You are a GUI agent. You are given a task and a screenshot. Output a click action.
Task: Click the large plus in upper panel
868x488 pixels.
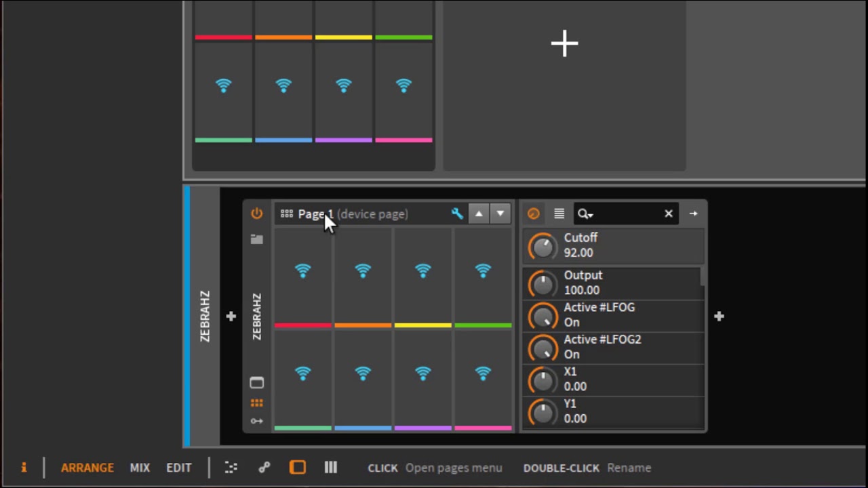pyautogui.click(x=565, y=44)
